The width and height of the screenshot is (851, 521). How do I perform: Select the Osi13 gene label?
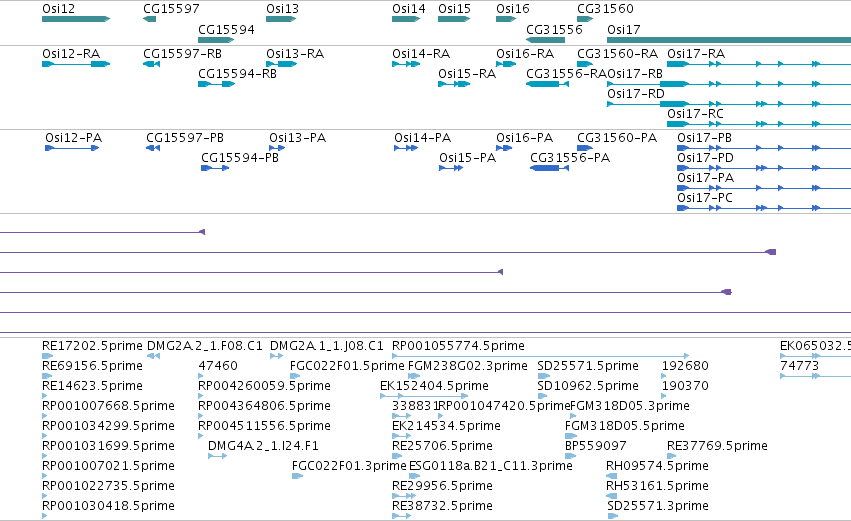click(x=282, y=9)
